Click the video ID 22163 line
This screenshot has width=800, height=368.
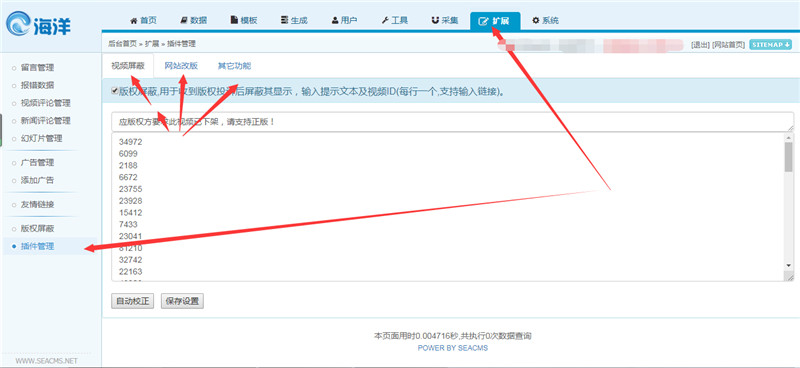pyautogui.click(x=130, y=271)
